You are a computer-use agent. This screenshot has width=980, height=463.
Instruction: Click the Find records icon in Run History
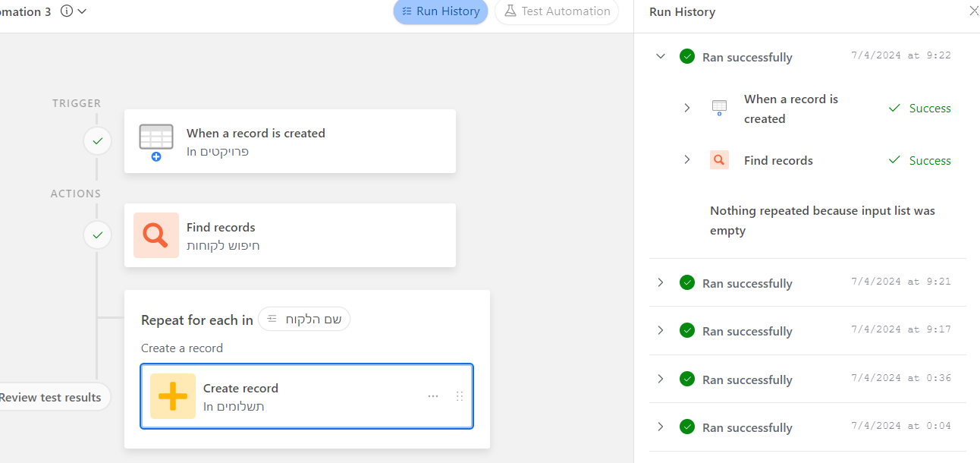point(719,160)
